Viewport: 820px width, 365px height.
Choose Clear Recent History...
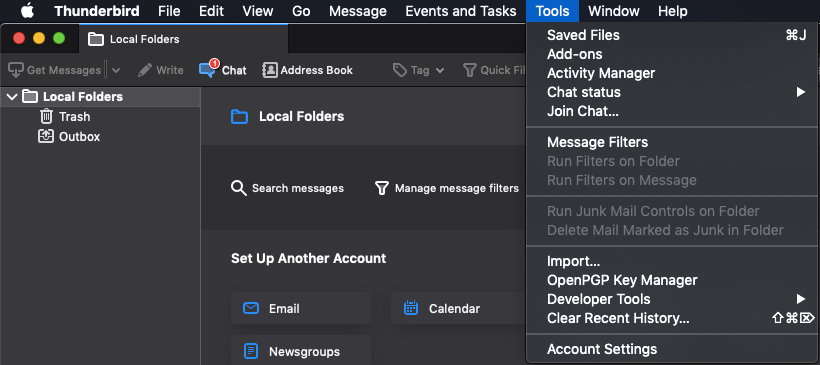click(673, 318)
